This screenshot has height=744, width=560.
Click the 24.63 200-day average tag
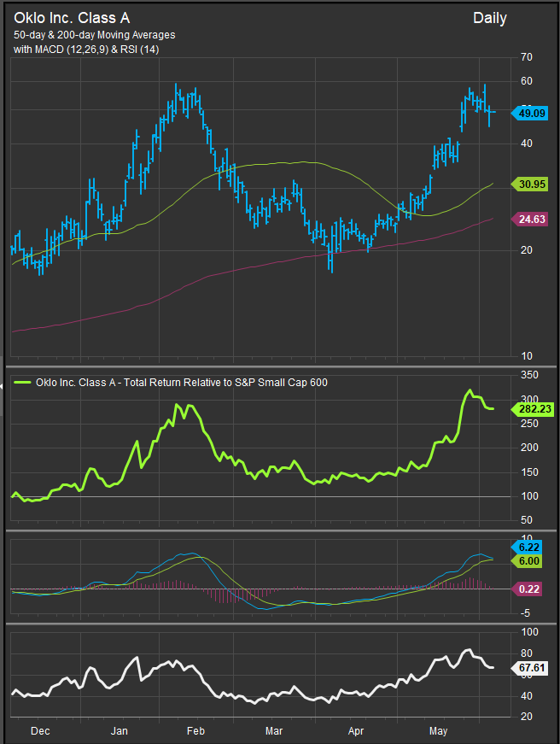(529, 220)
